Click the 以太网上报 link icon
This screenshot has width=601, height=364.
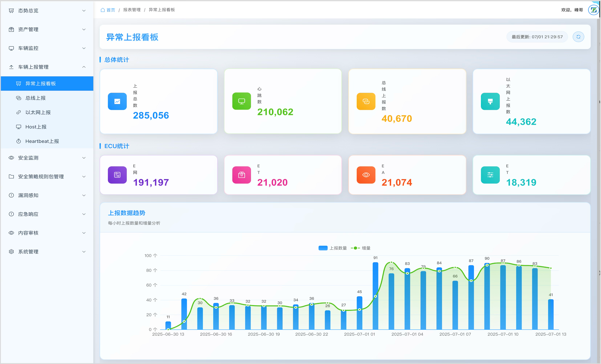pos(19,112)
